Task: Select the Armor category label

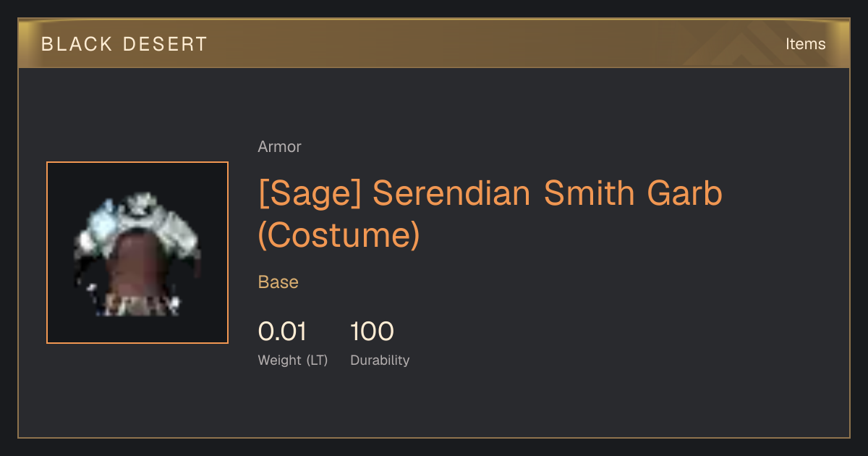Action: point(279,147)
